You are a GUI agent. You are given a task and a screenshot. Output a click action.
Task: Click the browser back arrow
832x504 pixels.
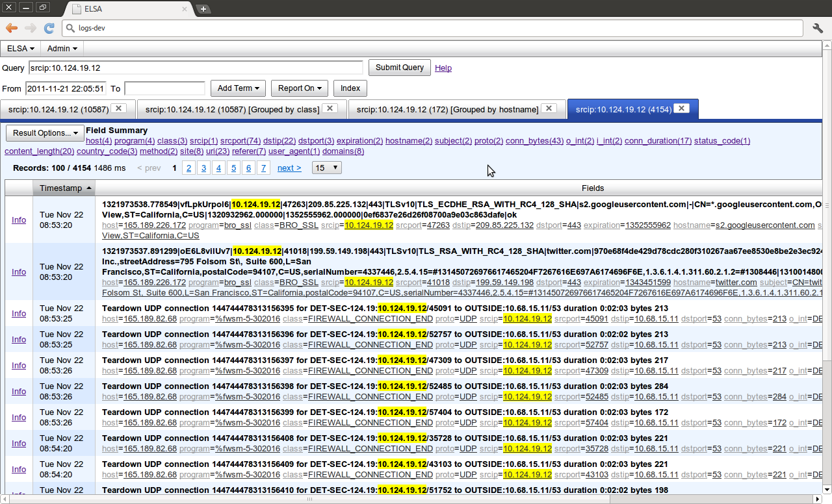point(12,28)
